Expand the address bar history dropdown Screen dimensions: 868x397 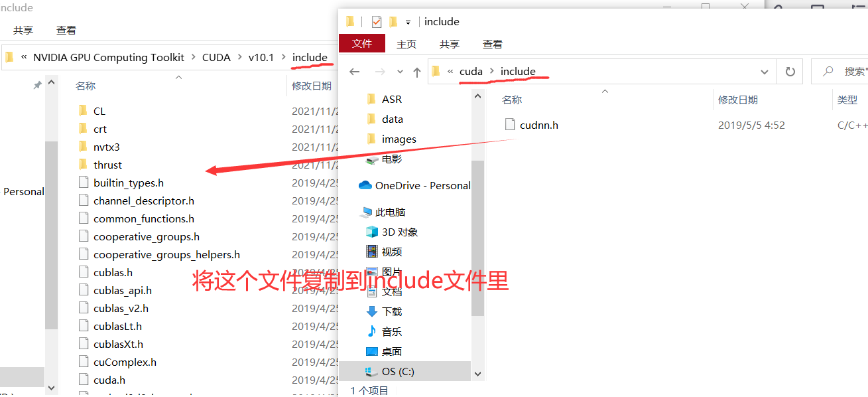click(x=765, y=72)
